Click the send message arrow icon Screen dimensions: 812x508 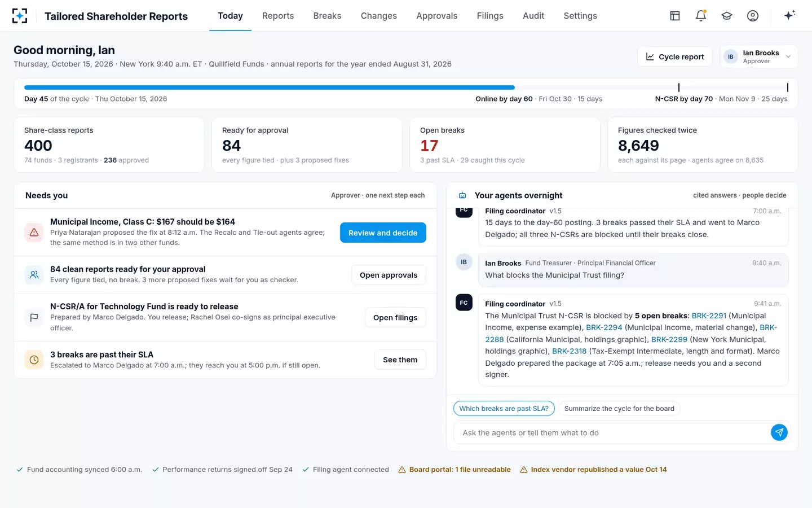[x=779, y=432]
